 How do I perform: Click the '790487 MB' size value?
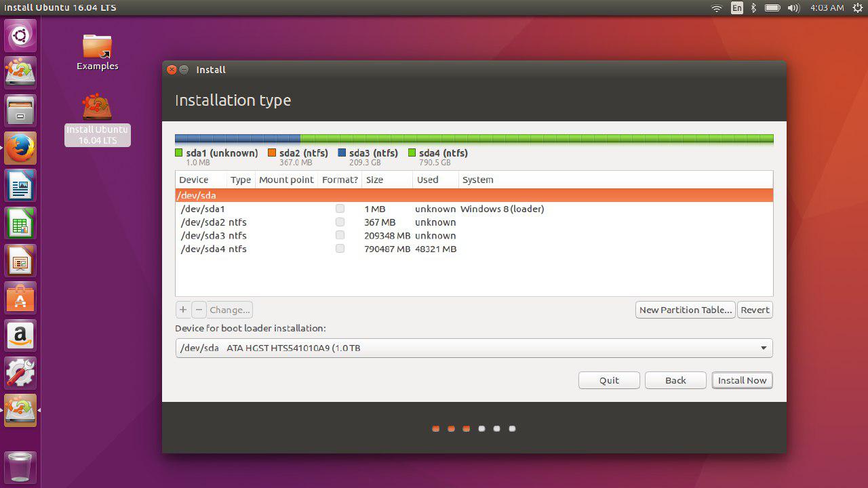tap(387, 249)
